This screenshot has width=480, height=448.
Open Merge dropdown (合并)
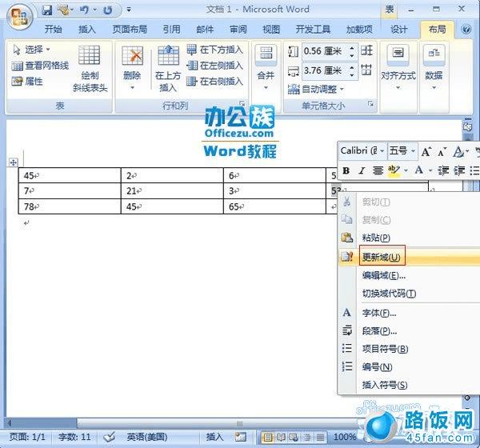pos(266,67)
